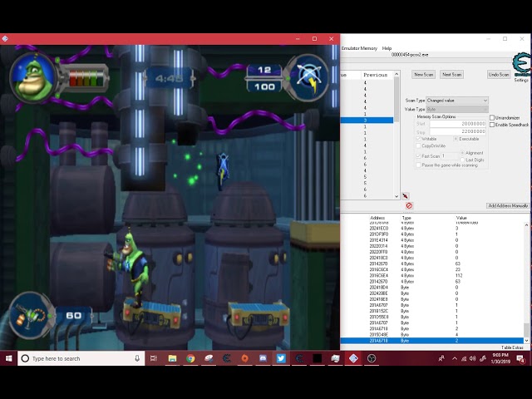532x399 pixels.
Task: Show hidden icons in the system tray
Action: pos(455,358)
